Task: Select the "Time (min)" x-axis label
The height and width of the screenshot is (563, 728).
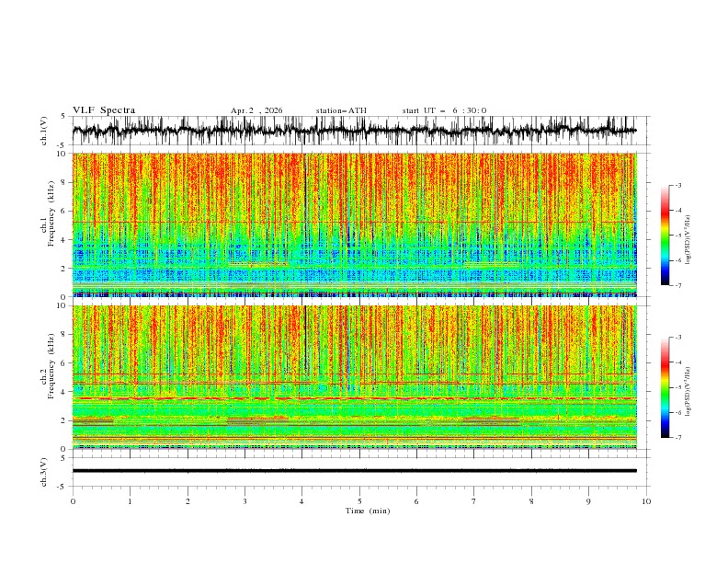Action: (368, 511)
